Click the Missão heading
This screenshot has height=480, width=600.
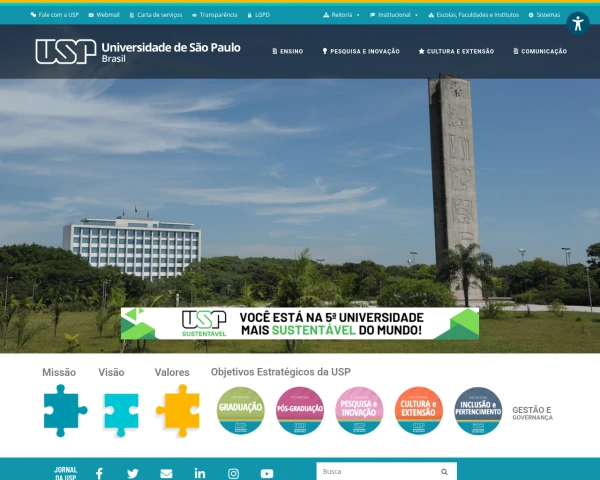(59, 372)
